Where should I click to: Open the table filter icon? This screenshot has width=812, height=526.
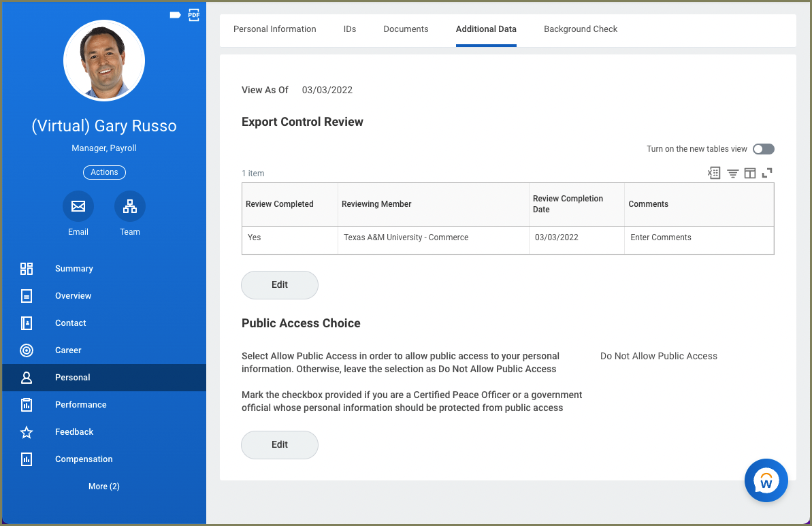click(x=732, y=173)
